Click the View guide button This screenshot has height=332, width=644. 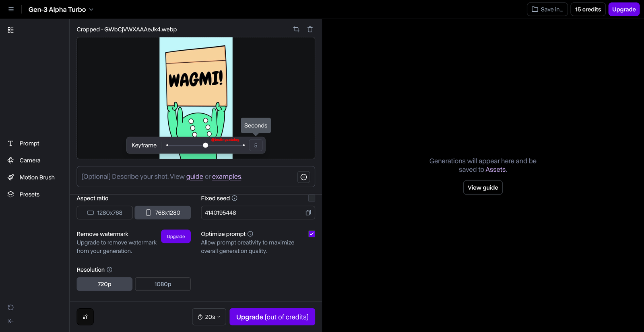point(483,188)
